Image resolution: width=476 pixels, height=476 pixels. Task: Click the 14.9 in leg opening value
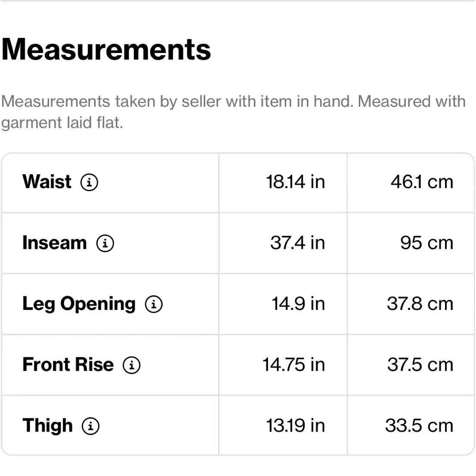(298, 304)
